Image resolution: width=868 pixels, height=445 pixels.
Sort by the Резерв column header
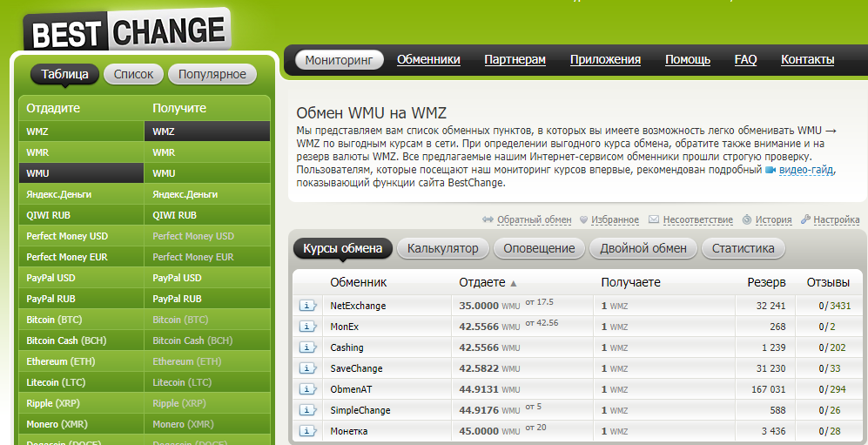click(766, 283)
